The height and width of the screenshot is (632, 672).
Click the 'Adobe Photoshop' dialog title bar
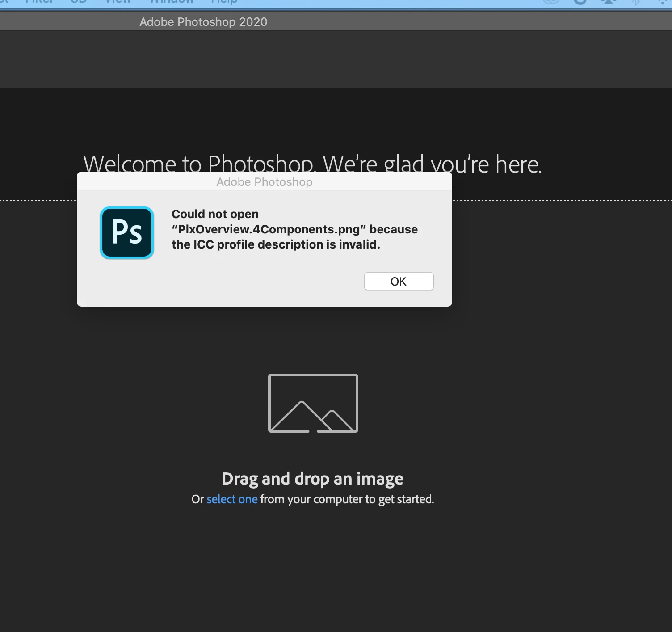click(x=265, y=182)
